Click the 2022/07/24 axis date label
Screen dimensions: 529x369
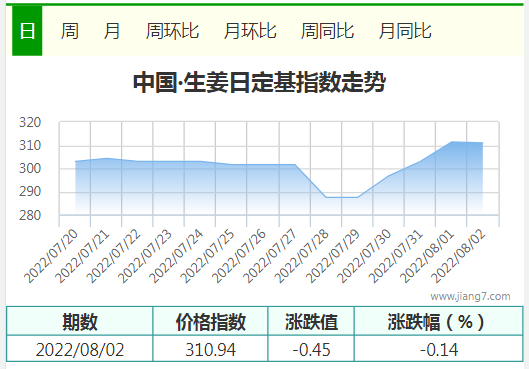pos(176,256)
